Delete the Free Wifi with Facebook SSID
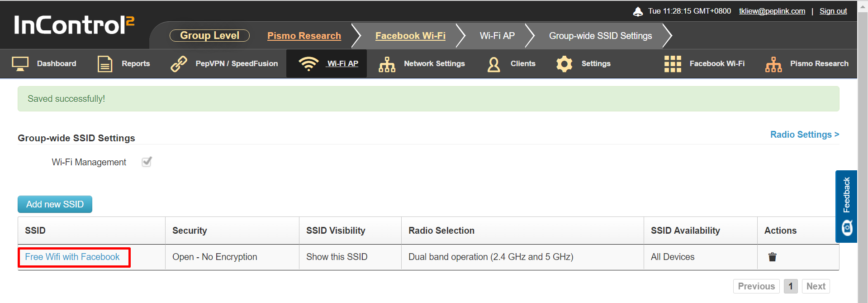 click(x=772, y=257)
